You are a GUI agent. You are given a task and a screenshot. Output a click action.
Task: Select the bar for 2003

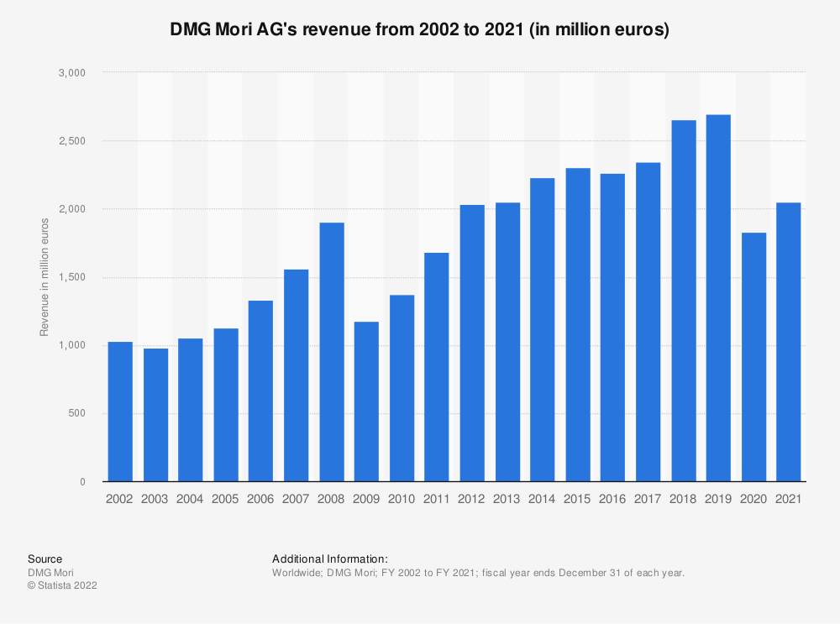coord(155,415)
